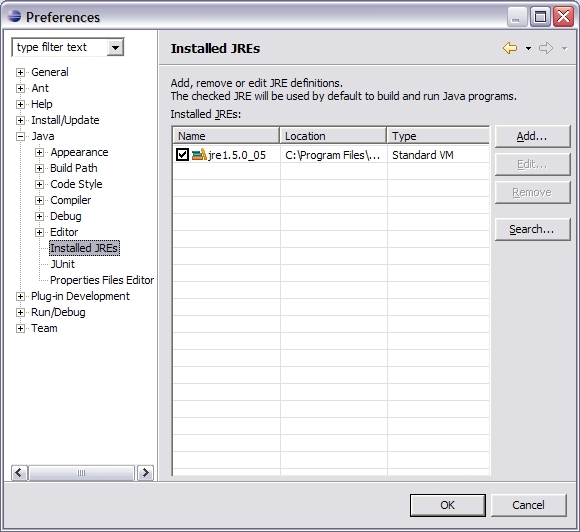
Task: Maximize the Preferences window
Action: click(x=540, y=17)
